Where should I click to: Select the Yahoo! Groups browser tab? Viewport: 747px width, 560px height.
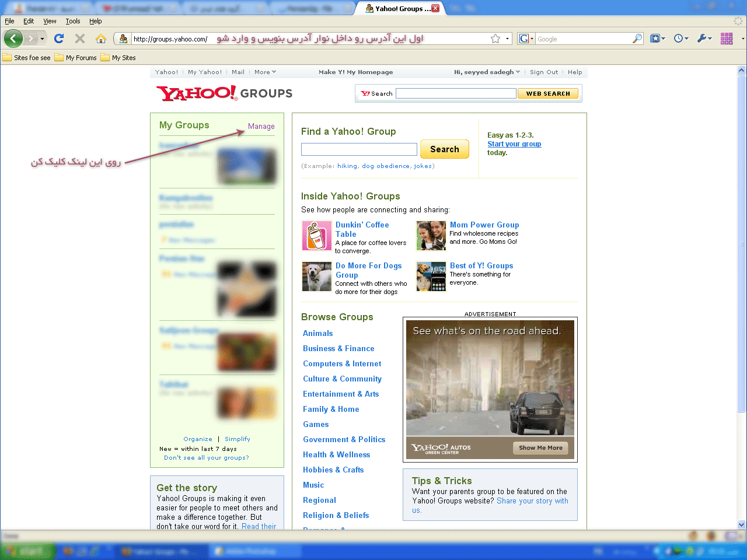click(x=400, y=9)
